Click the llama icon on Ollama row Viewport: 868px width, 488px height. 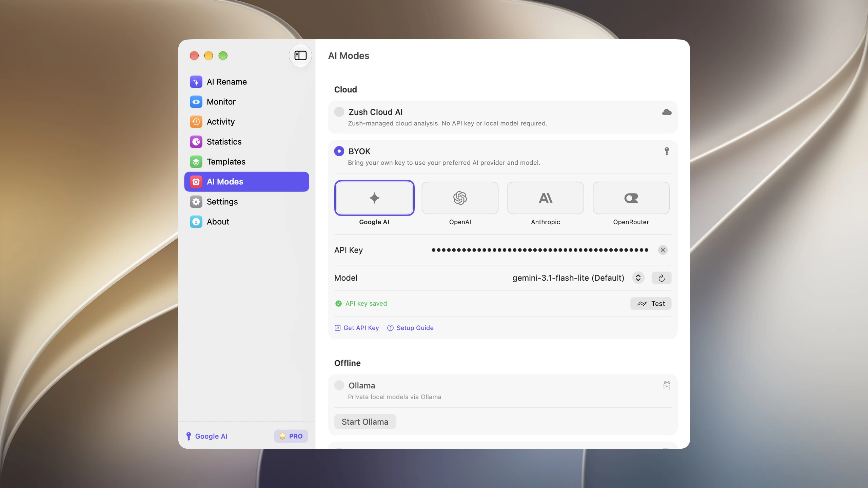667,385
